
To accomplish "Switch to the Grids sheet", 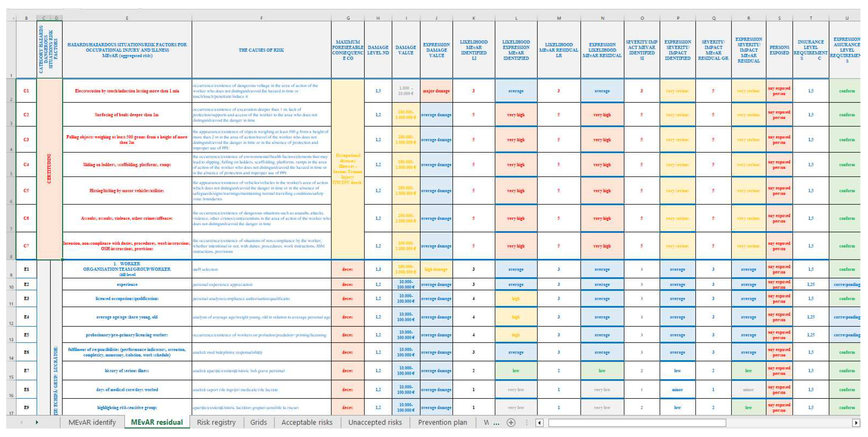I will click(x=258, y=422).
